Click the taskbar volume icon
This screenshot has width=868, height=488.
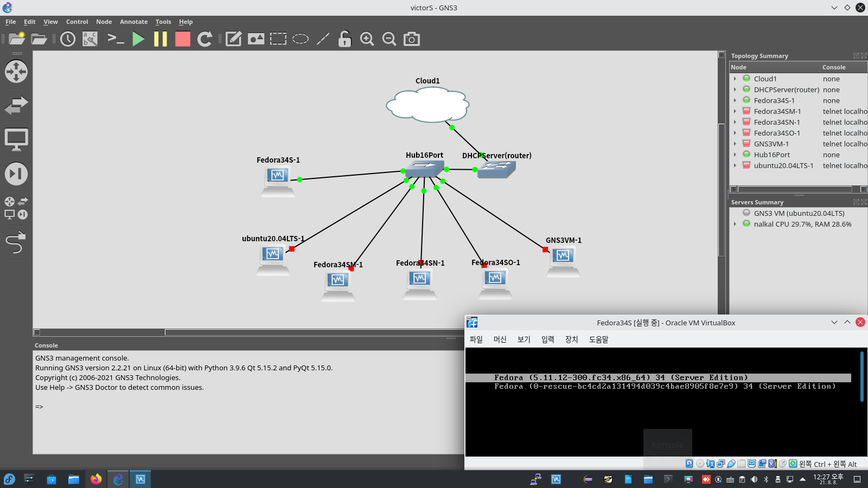pyautogui.click(x=754, y=479)
